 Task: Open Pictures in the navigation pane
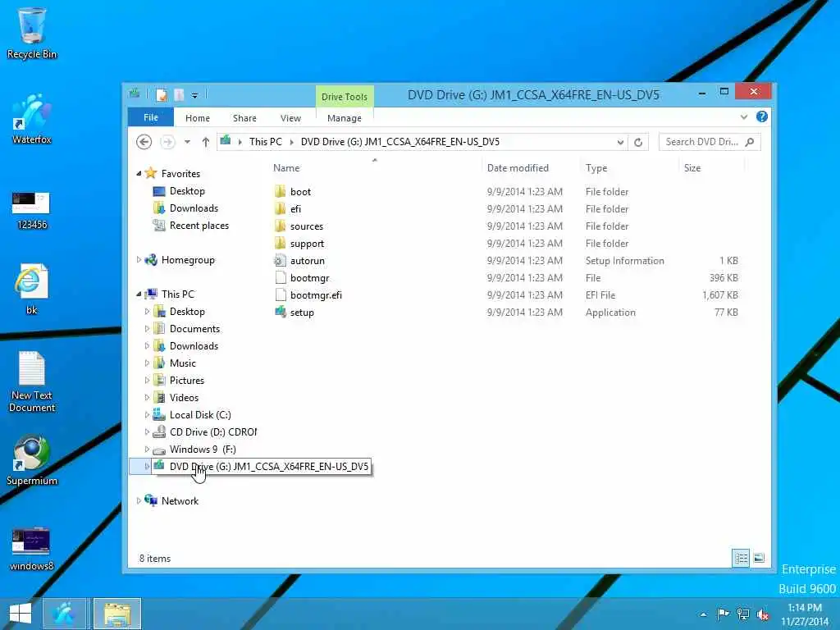click(x=186, y=381)
